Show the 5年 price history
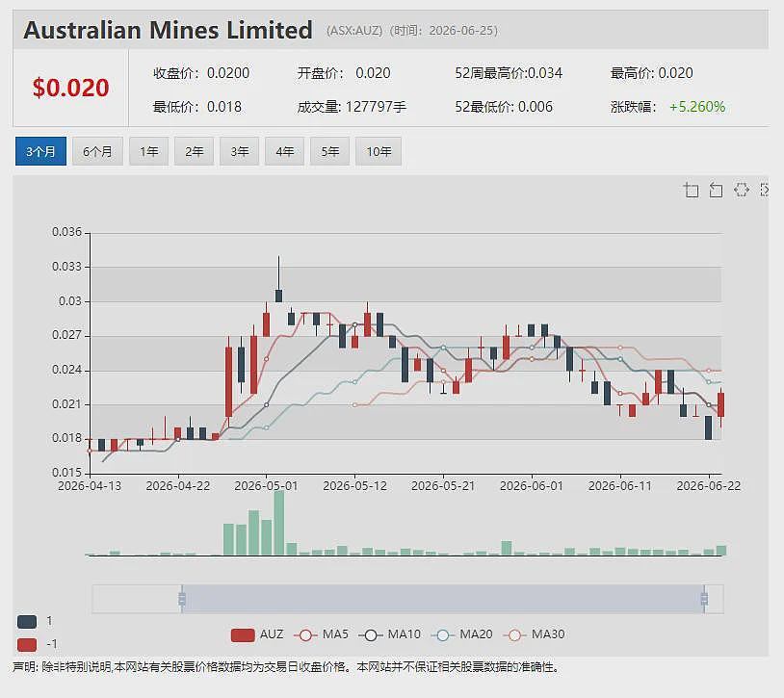 (x=330, y=151)
